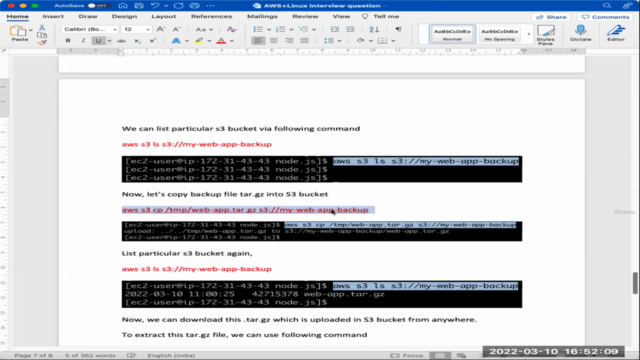
Task: Click English (India) language in status bar
Action: point(171,356)
